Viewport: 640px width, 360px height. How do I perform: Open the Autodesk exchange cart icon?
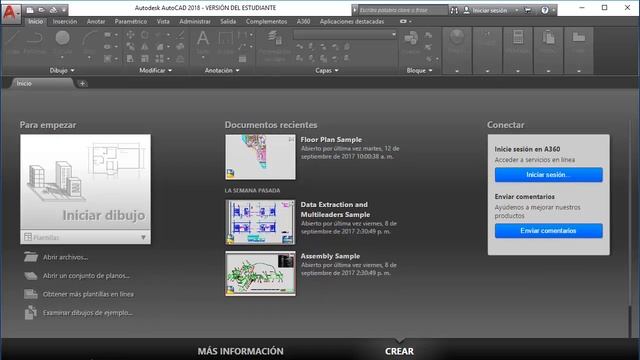pyautogui.click(x=528, y=10)
